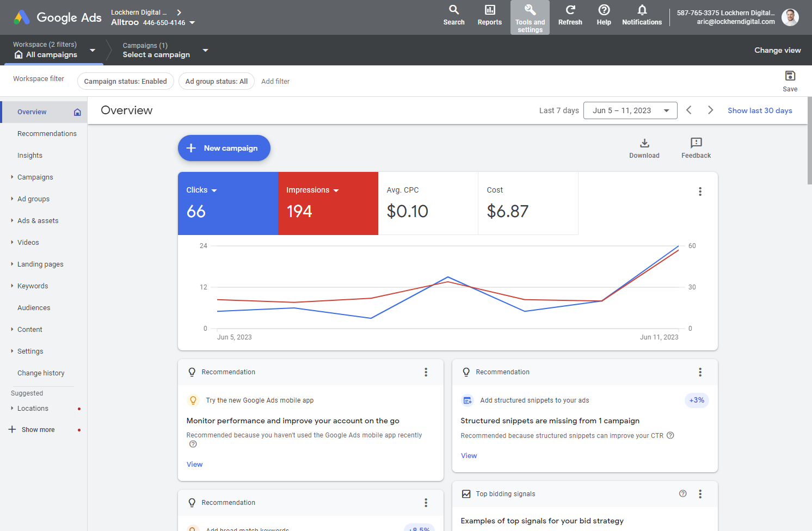The image size is (812, 531).
Task: Click the page vertical scrollbar
Action: point(809,141)
